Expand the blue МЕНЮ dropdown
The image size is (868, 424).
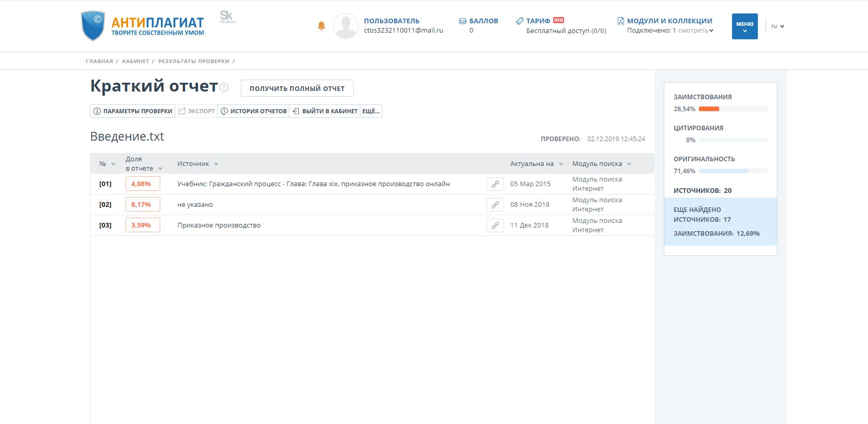click(x=744, y=26)
